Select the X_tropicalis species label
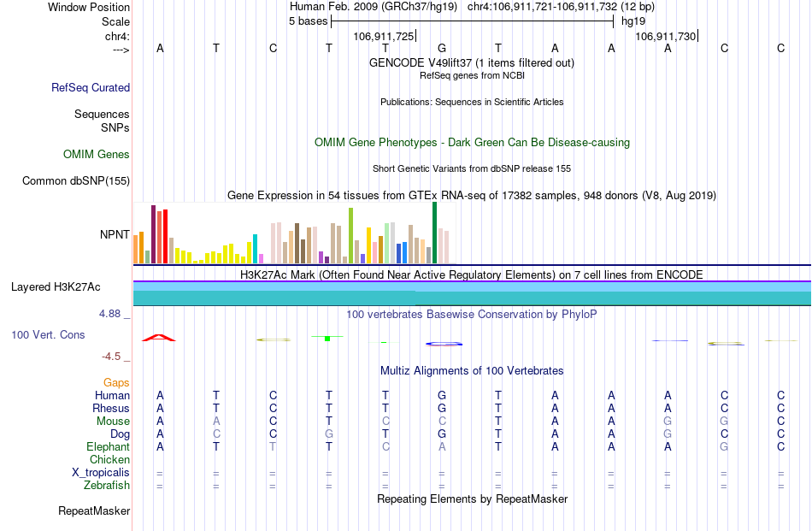This screenshot has width=812, height=531. coord(101,473)
